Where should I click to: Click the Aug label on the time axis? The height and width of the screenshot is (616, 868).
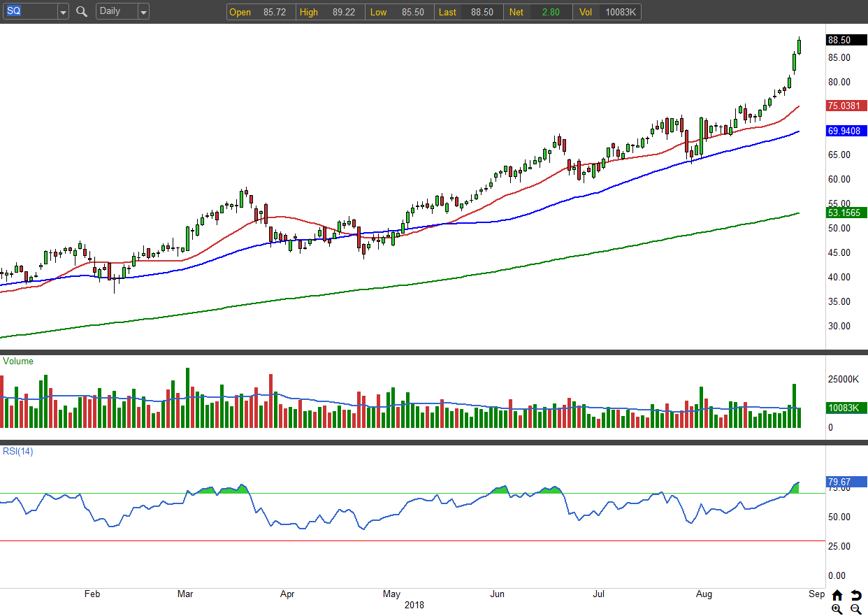click(x=704, y=594)
